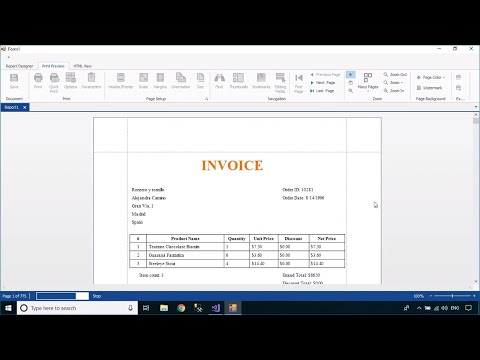The height and width of the screenshot is (360, 480).
Task: Click the Net Price column header
Action: (327, 239)
